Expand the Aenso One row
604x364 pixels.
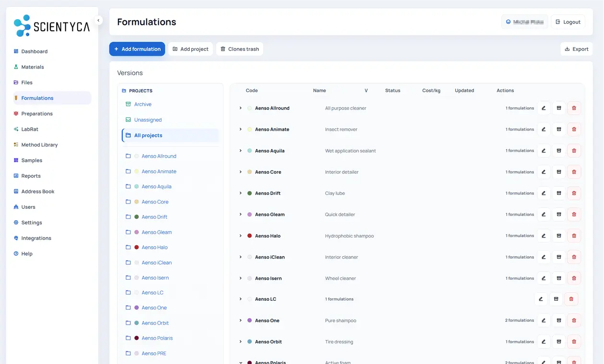tap(241, 320)
